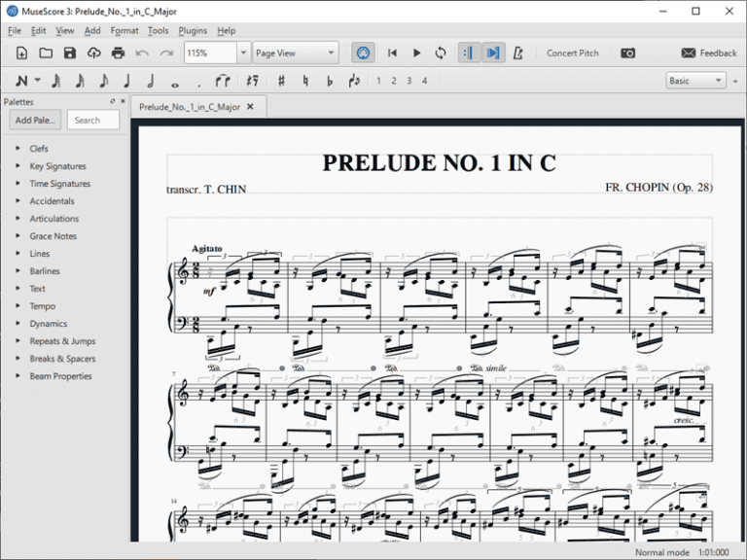The image size is (747, 560).
Task: Apply sharp accidental
Action: click(281, 81)
